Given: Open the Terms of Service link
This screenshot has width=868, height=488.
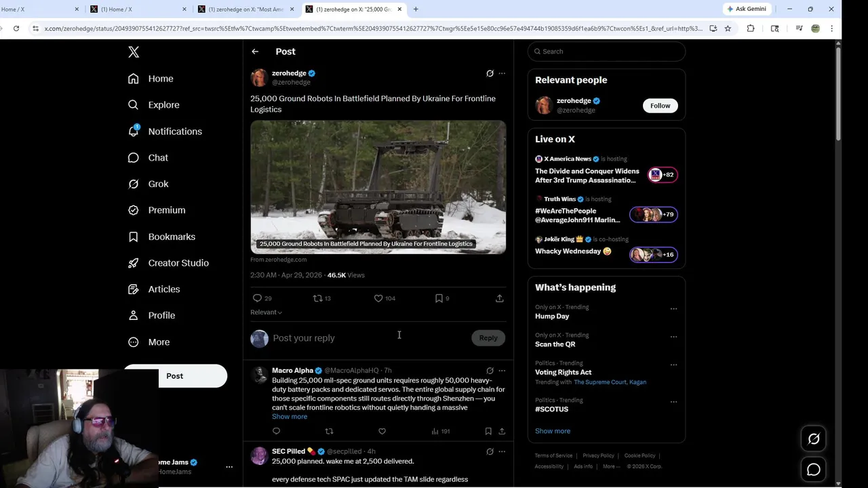Looking at the screenshot, I should pos(553,456).
